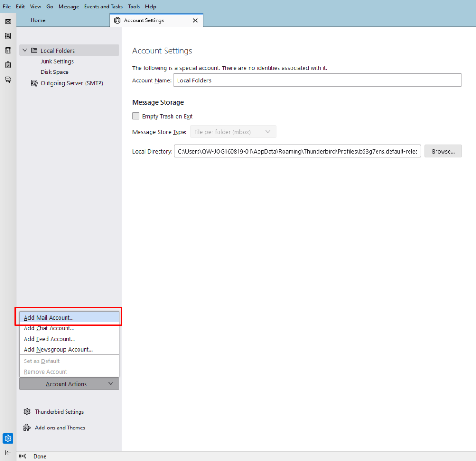Collapse the Local Folders tree chevron

point(25,50)
